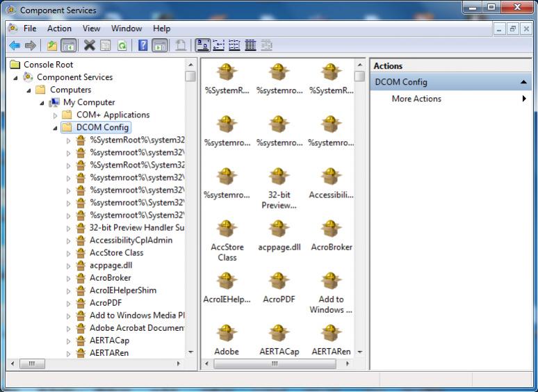The height and width of the screenshot is (392, 538).
Task: Collapse the Computers tree node
Action: (28, 90)
